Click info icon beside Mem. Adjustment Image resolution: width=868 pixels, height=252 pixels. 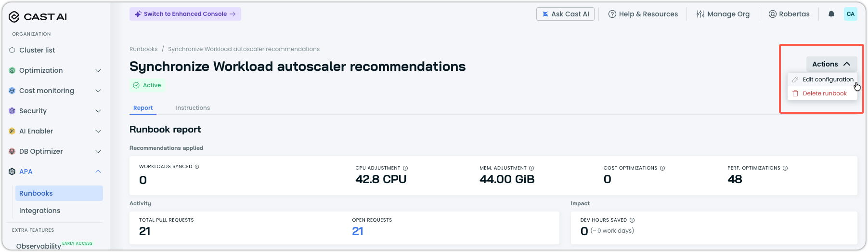[531, 168]
